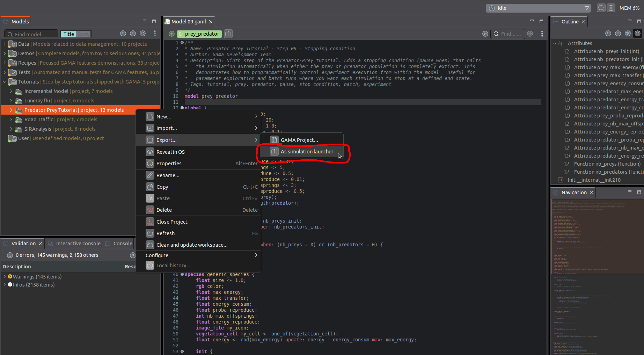644x355 pixels.
Task: Collapse the Tutorials folder
Action: pyautogui.click(x=5, y=82)
